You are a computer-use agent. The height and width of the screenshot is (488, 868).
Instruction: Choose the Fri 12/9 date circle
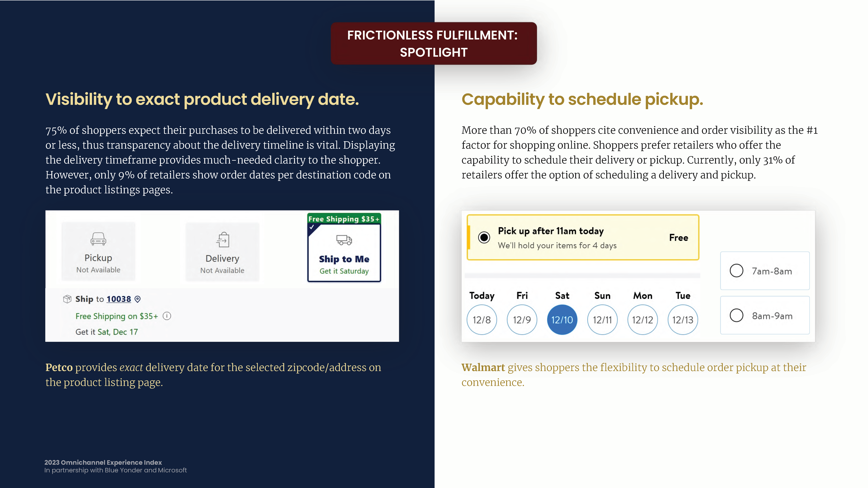pos(522,320)
